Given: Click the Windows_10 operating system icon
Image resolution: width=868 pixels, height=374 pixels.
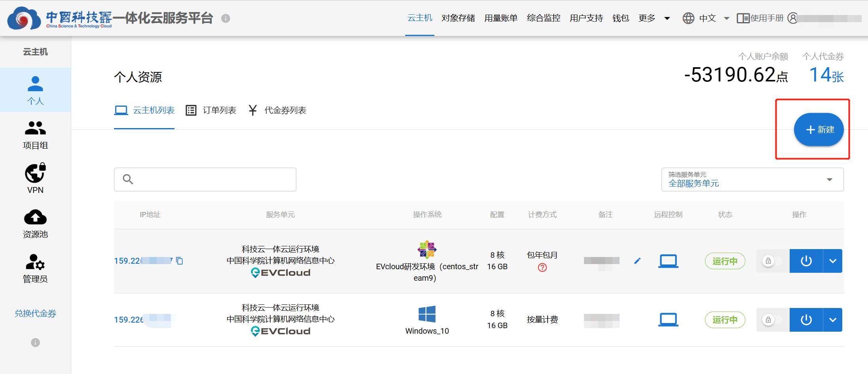Looking at the screenshot, I should (427, 314).
